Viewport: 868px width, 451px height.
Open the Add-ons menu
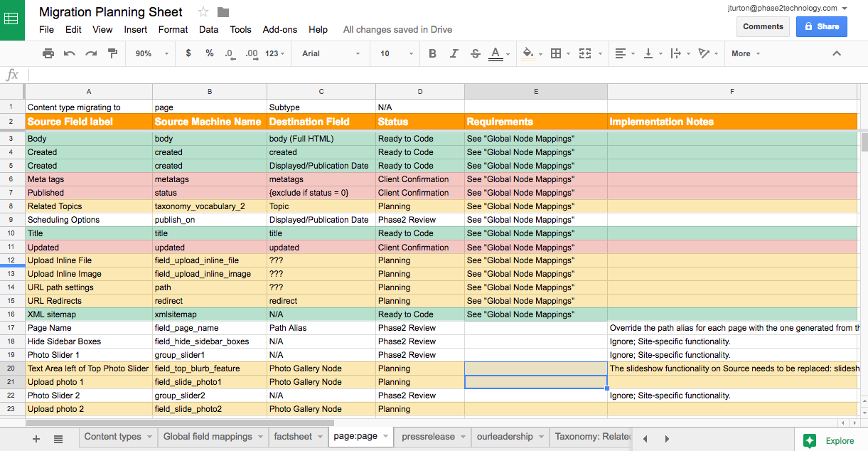[280, 29]
